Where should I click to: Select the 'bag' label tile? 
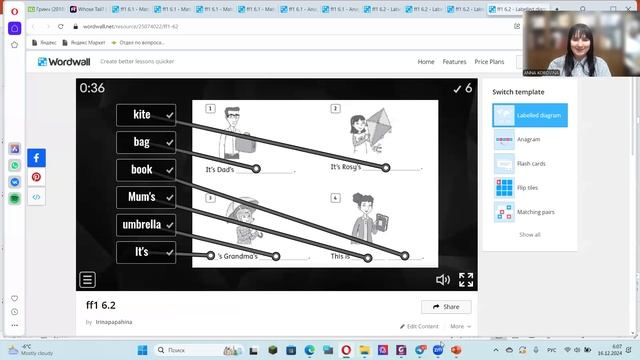click(x=146, y=142)
